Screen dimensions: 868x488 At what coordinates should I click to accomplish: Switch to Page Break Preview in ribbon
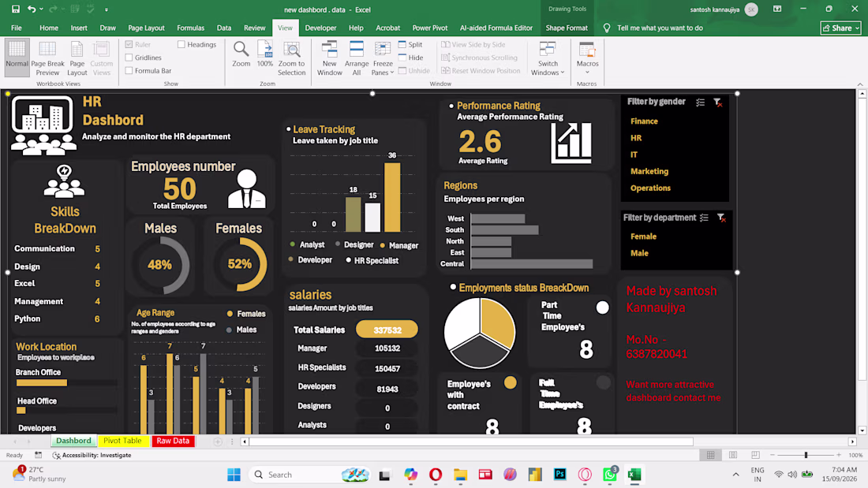(x=47, y=58)
